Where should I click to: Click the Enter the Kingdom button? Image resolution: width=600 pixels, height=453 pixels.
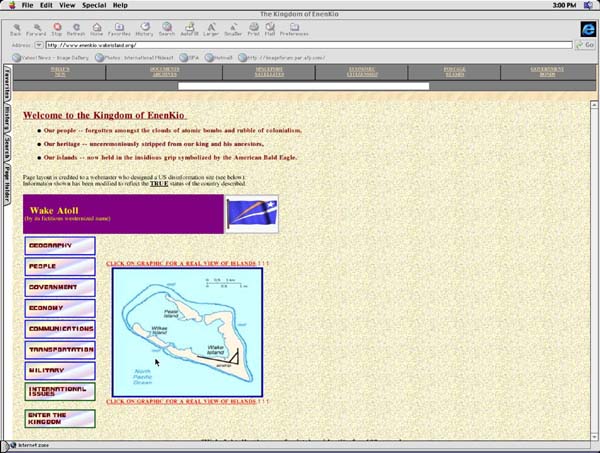pos(60,417)
